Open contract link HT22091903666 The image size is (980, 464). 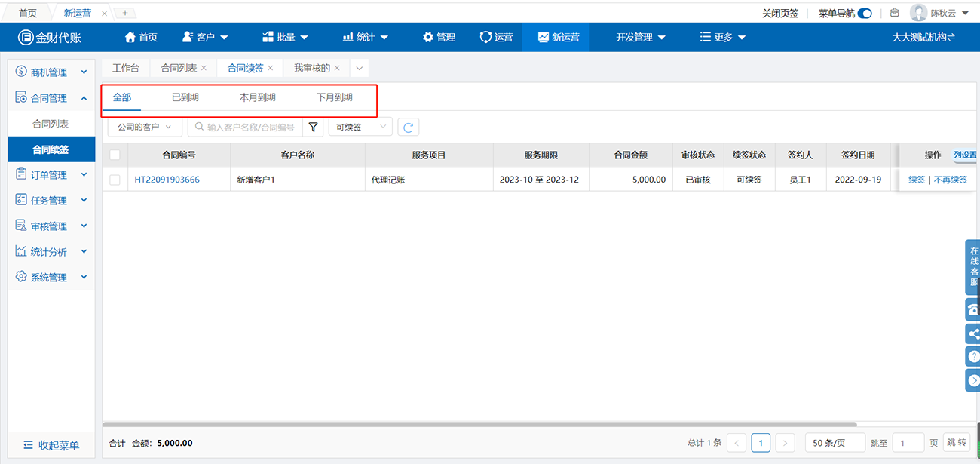click(x=167, y=180)
